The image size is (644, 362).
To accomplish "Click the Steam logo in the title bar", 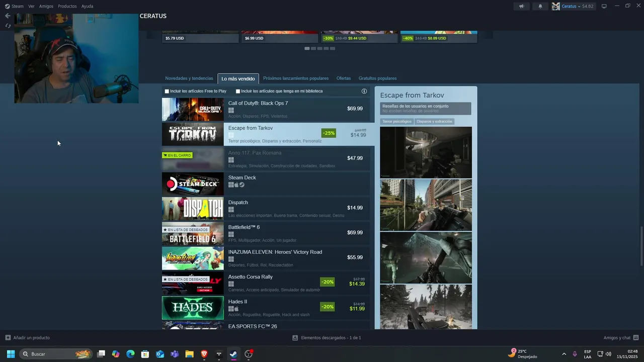I will point(7,6).
